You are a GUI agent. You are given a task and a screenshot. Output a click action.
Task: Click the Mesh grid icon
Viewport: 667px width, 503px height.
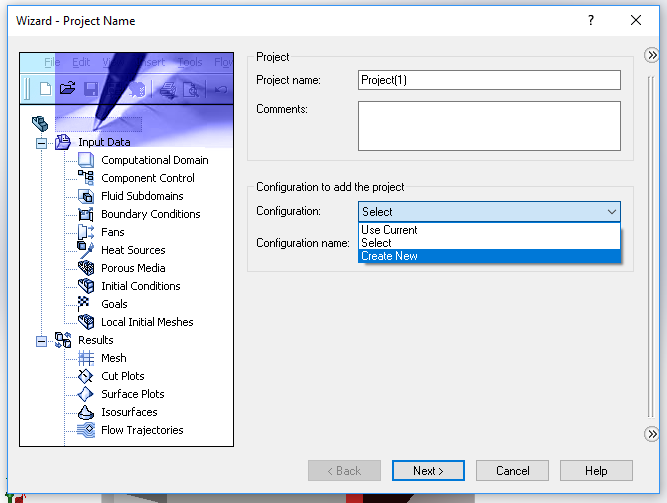(x=85, y=358)
